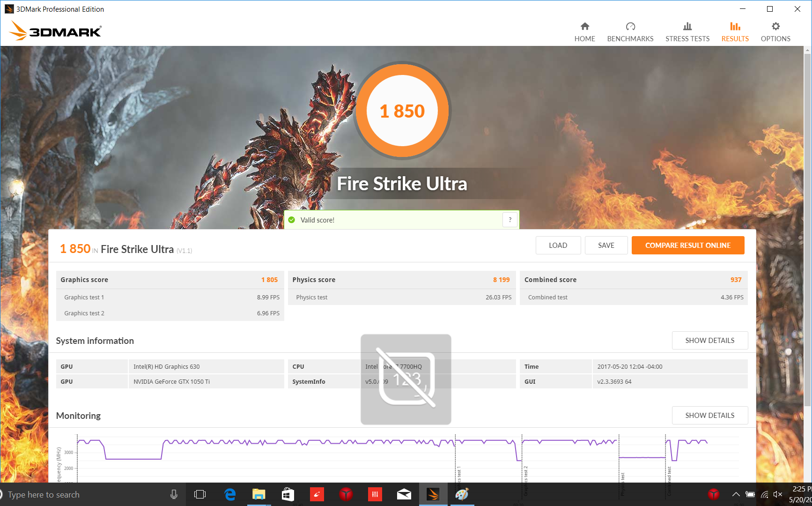This screenshot has height=506, width=812.
Task: Click the taskbar clock
Action: (800, 494)
